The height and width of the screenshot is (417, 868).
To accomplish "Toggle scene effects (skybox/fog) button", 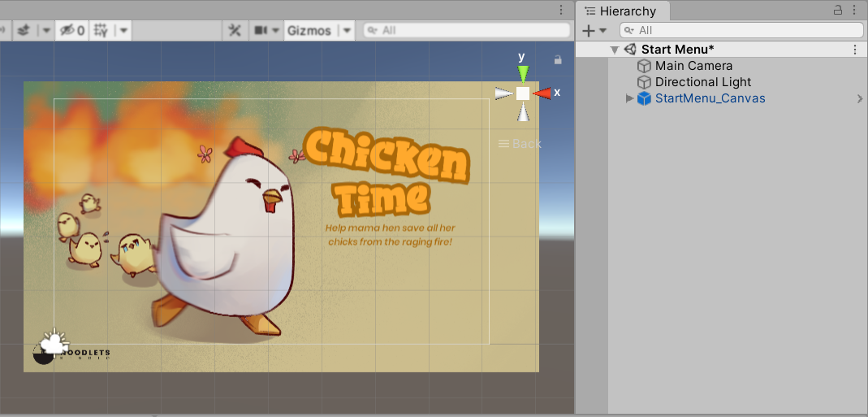I will 24,30.
